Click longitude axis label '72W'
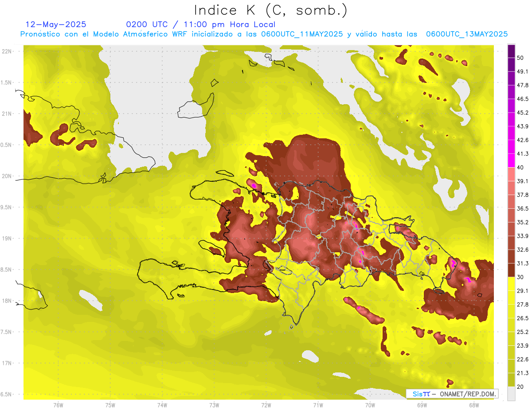The image size is (532, 411). pos(266,405)
